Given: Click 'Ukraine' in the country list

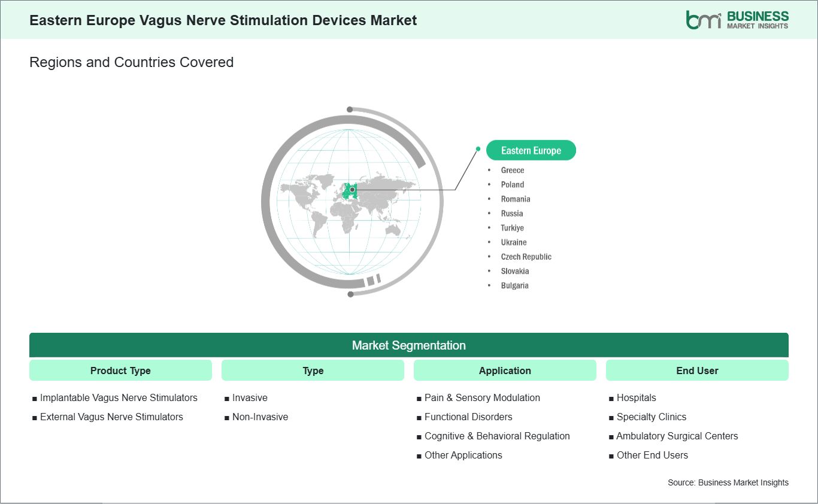Looking at the screenshot, I should click(514, 242).
